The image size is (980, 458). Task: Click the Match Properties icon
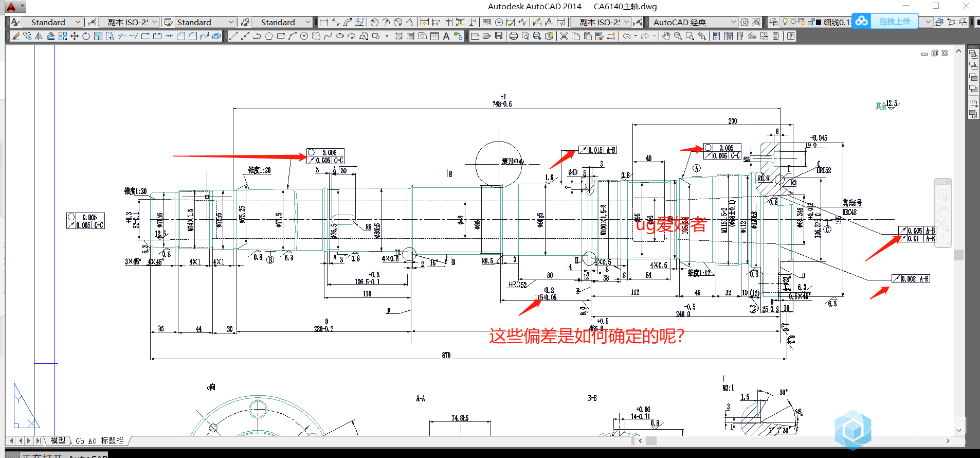click(x=600, y=36)
